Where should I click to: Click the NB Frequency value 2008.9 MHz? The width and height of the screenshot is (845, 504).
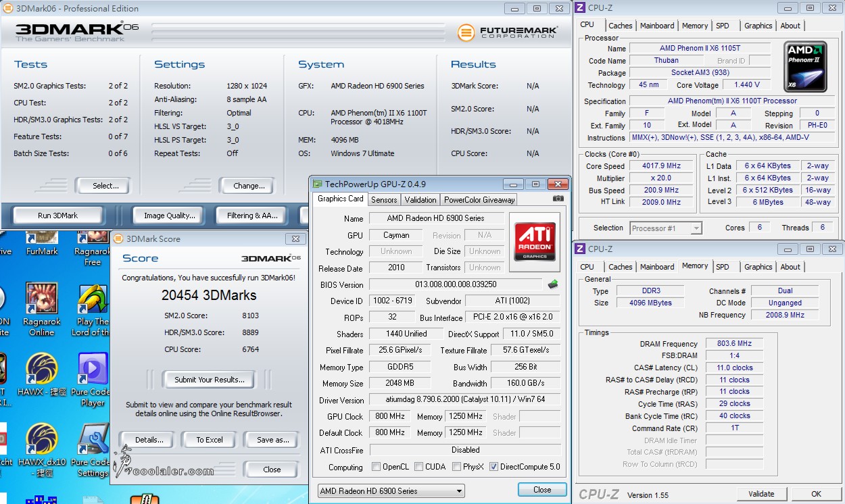tap(785, 316)
